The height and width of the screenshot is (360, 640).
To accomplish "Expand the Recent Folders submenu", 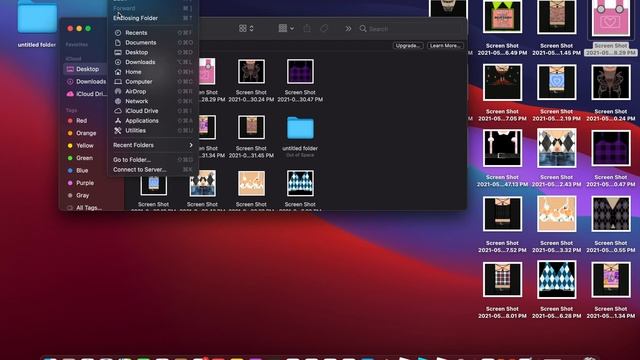I will 153,145.
